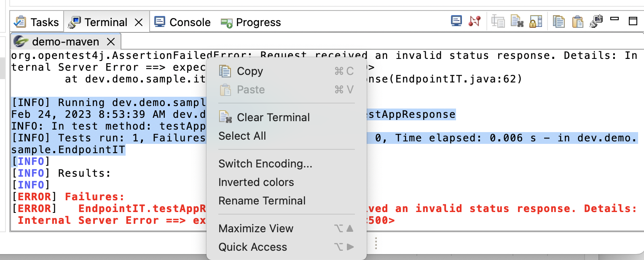Click the Tasks view clipboard icon
Screen dimensions: 644x260
(x=20, y=21)
